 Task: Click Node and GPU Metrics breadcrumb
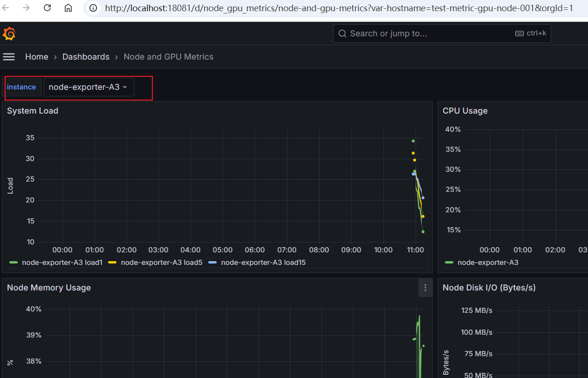(168, 57)
